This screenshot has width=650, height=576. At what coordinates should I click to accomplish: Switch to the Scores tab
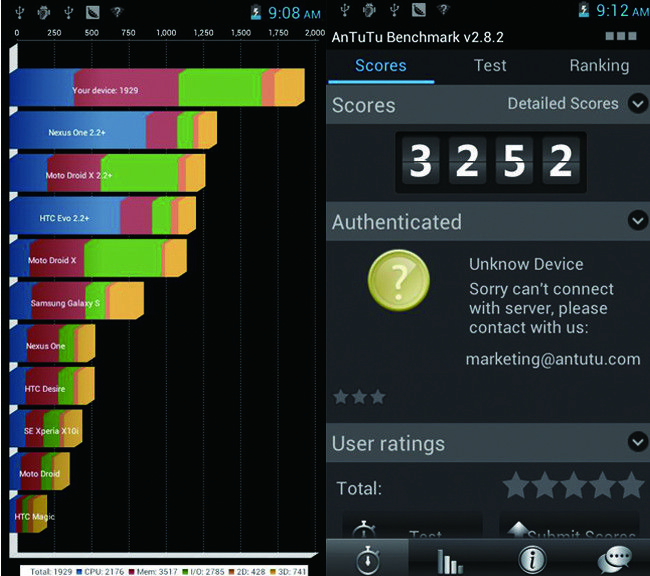pyautogui.click(x=381, y=66)
